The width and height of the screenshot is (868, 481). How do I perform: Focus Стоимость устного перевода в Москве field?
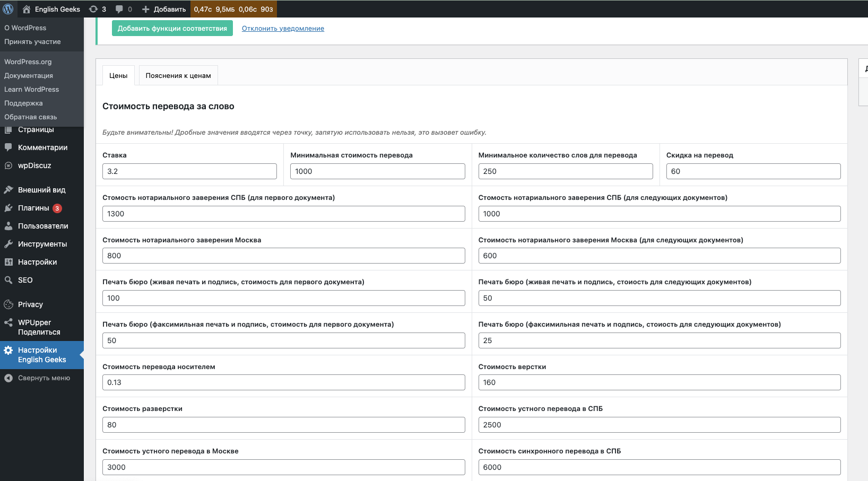point(284,467)
